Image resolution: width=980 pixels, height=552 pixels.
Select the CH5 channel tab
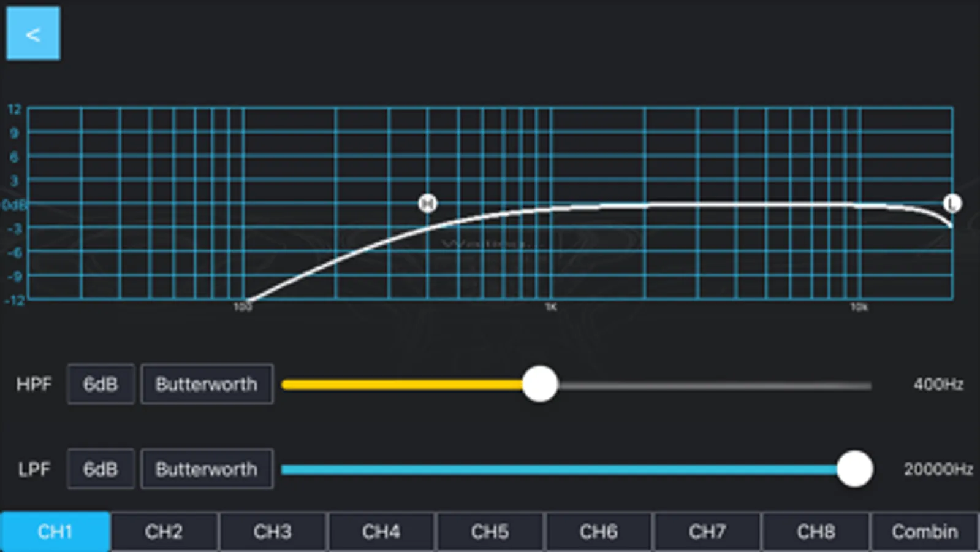tap(490, 531)
